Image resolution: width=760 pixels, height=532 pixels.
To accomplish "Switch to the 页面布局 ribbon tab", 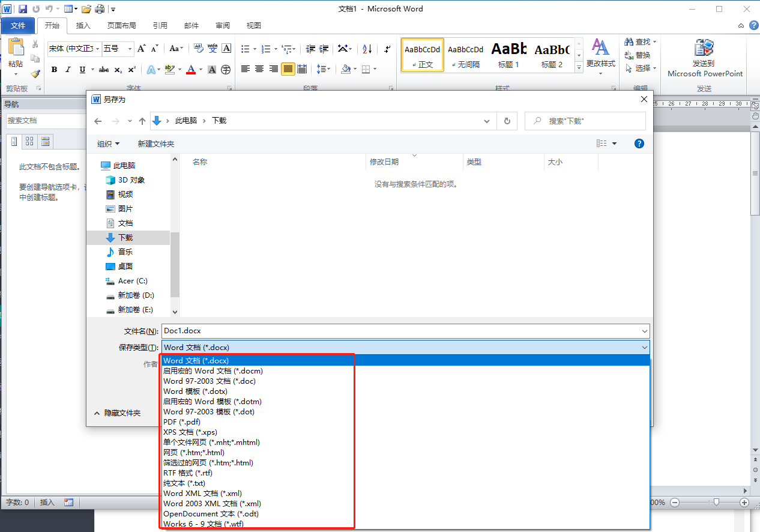I will (x=121, y=26).
